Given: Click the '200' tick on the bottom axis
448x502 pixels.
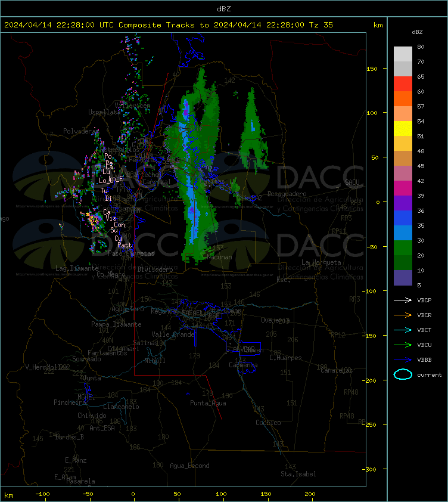Looking at the screenshot, I should [x=310, y=494].
